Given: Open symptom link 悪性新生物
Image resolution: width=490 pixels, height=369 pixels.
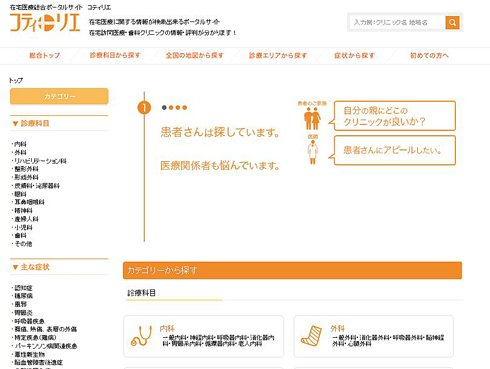Looking at the screenshot, I should tap(29, 354).
